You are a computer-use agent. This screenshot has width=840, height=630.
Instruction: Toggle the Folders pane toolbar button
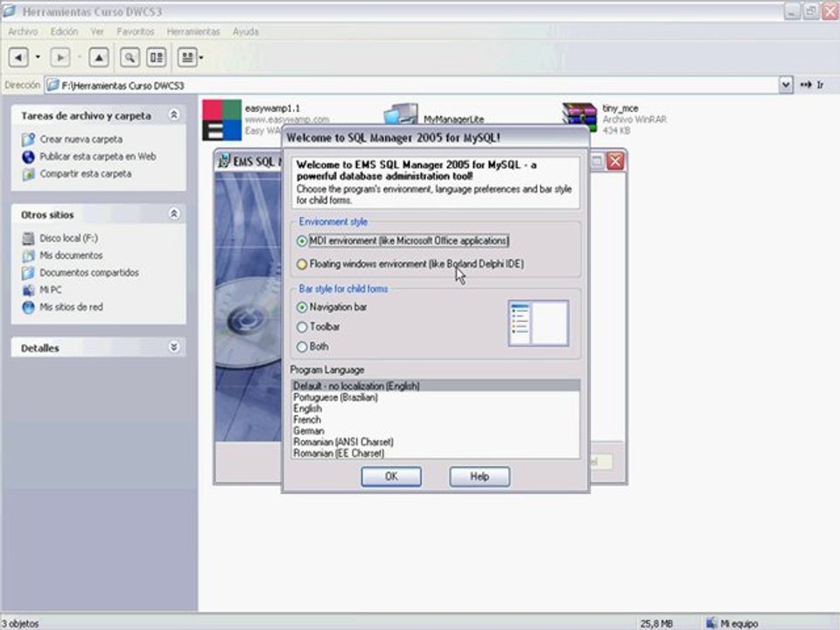coord(157,58)
